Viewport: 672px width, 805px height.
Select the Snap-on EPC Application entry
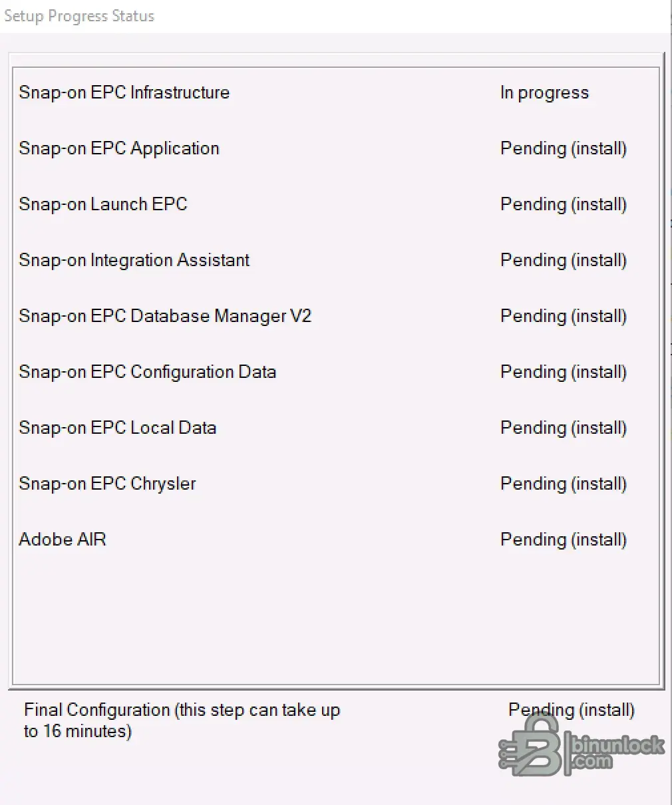(x=119, y=148)
